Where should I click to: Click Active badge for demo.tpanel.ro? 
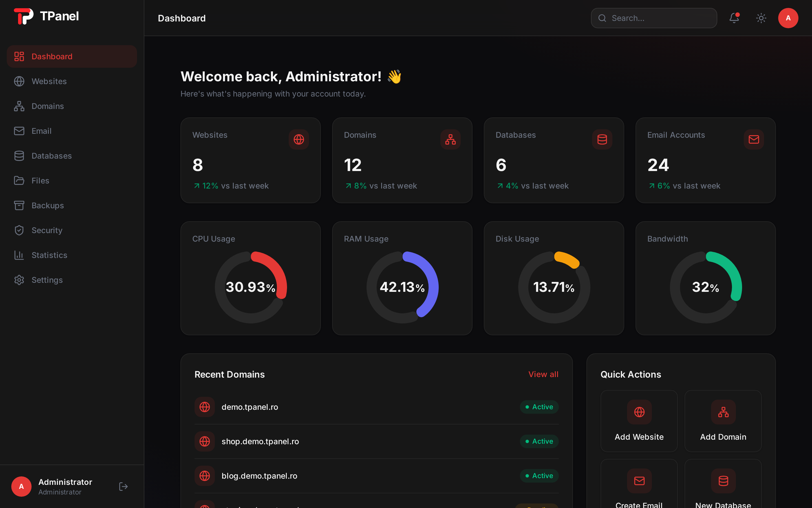pos(539,407)
